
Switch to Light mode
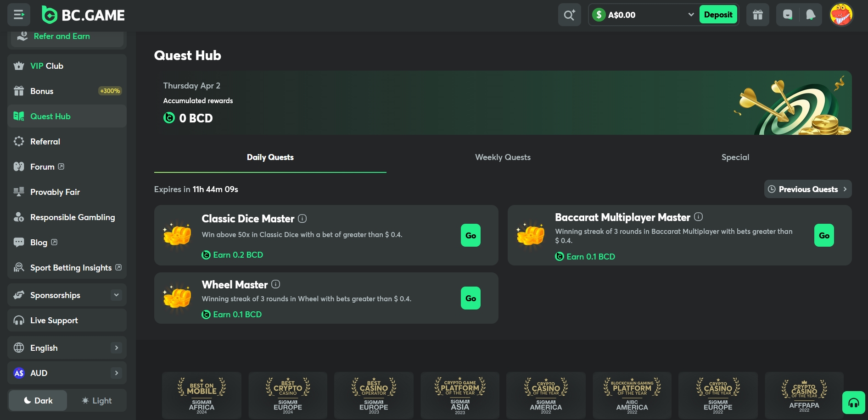[96, 400]
